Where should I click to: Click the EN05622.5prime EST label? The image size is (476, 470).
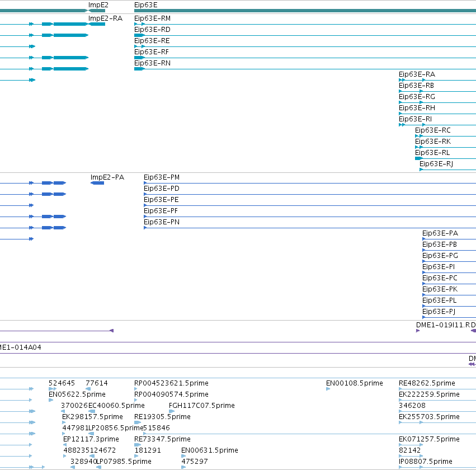coord(77,395)
